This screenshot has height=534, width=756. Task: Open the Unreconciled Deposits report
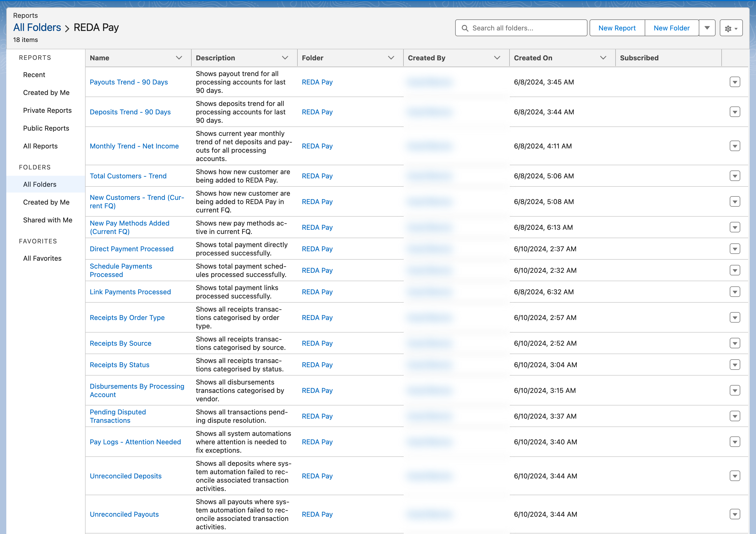pos(126,476)
